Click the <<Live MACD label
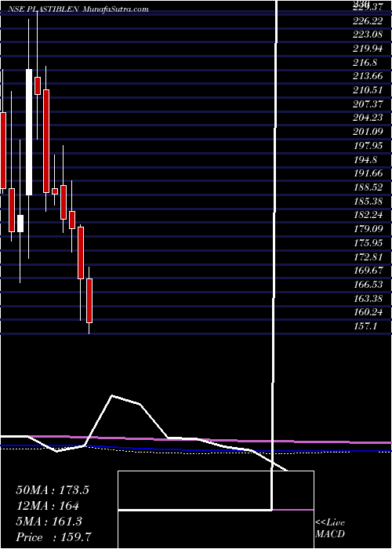The image size is (392, 549). pos(330,529)
